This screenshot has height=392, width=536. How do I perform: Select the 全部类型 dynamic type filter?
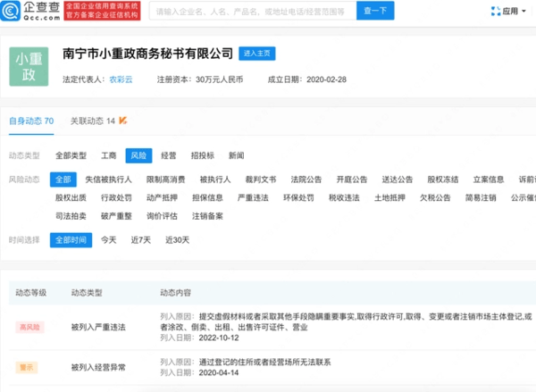pos(71,156)
